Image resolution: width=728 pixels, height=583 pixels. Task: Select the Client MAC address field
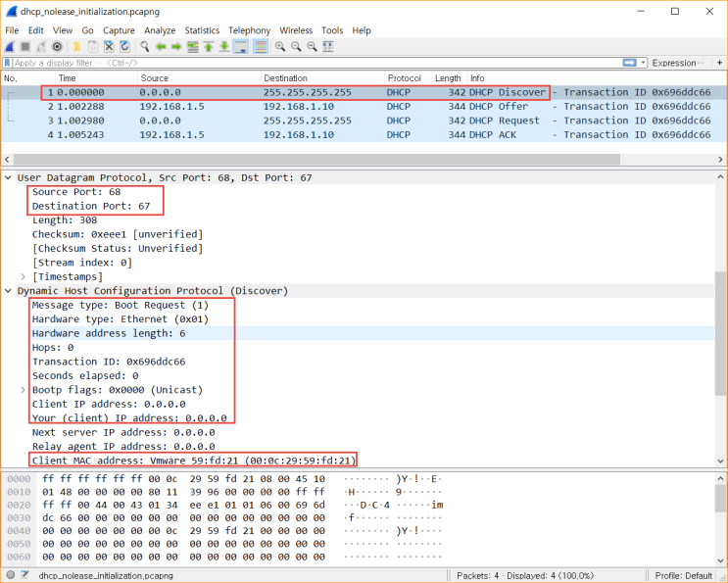[x=194, y=461]
